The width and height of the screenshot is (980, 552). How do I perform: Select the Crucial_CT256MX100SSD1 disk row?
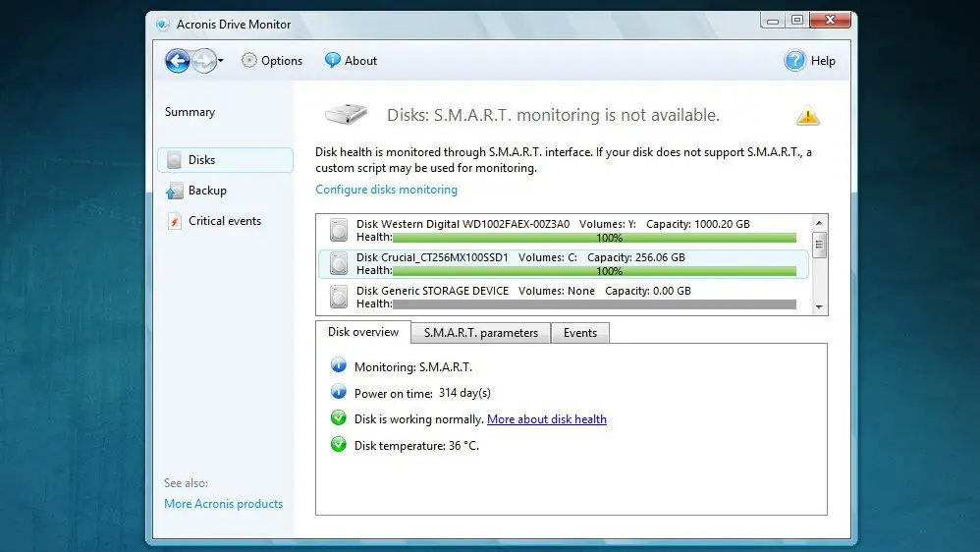click(x=563, y=264)
